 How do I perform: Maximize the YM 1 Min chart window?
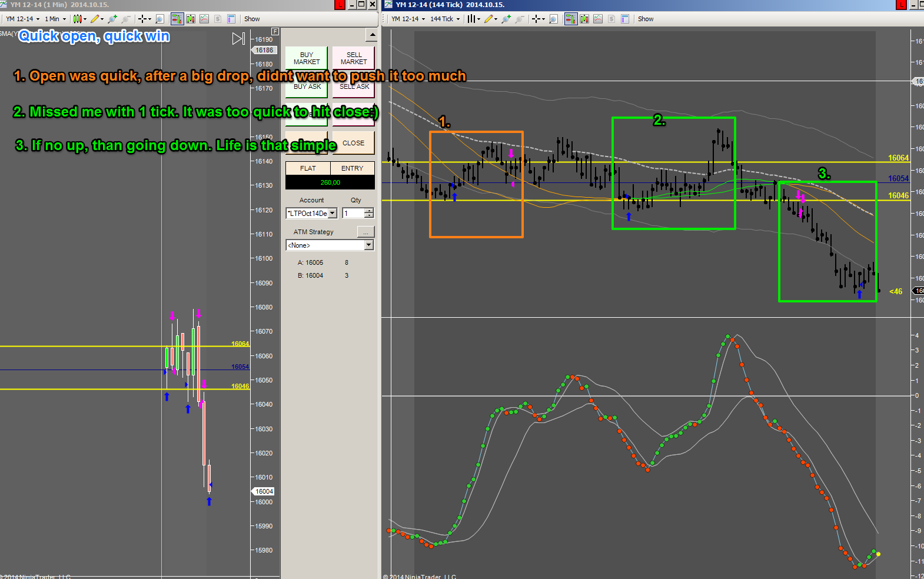[362, 5]
